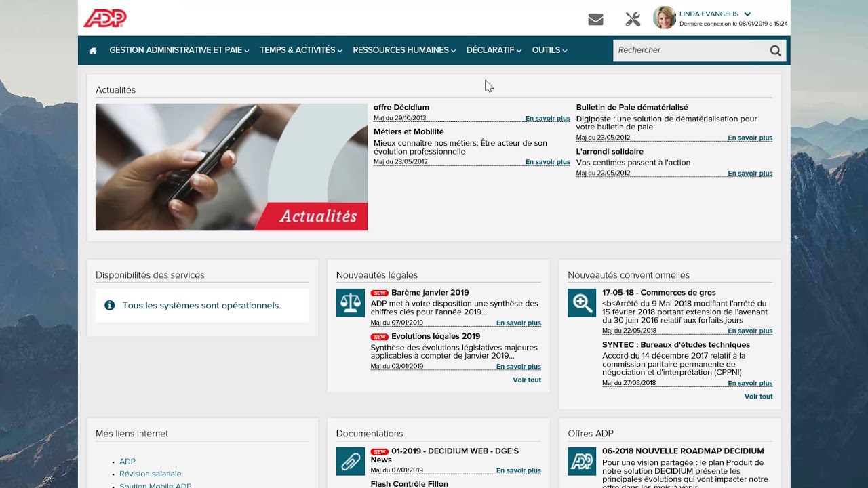Click En savoir plus for Commerces de gros
This screenshot has height=488, width=868.
(x=750, y=331)
